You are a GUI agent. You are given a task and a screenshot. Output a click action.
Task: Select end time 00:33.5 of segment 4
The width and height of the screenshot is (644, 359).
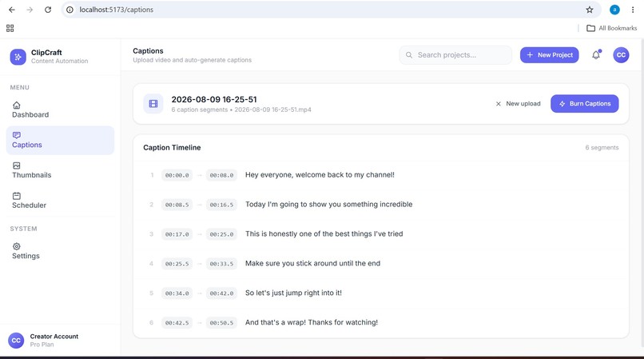tap(221, 264)
